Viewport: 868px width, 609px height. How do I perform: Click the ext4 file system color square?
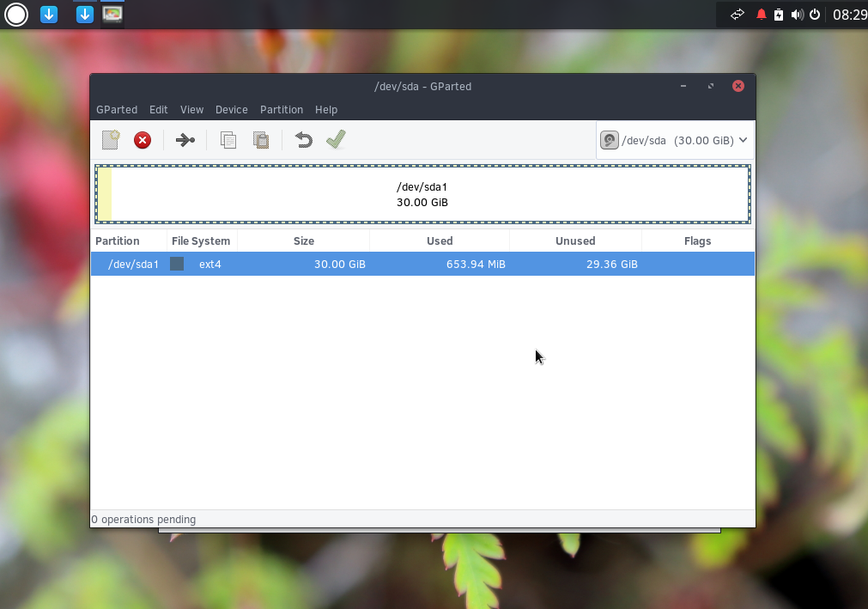[x=177, y=264]
